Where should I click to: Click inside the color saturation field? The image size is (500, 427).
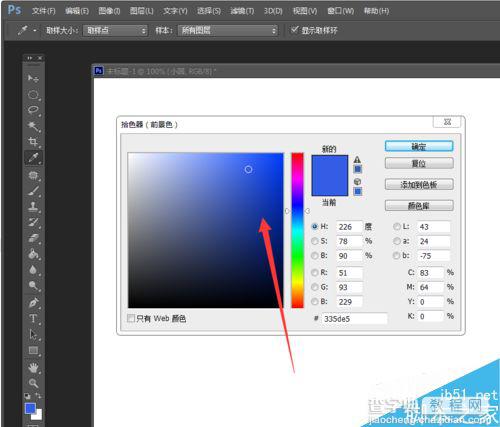tap(206, 230)
